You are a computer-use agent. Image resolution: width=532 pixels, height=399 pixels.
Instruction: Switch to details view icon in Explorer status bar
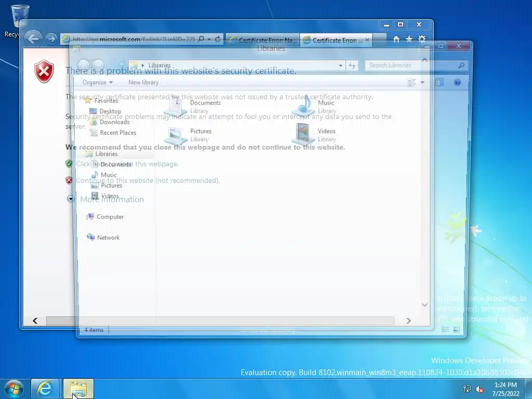click(x=445, y=329)
